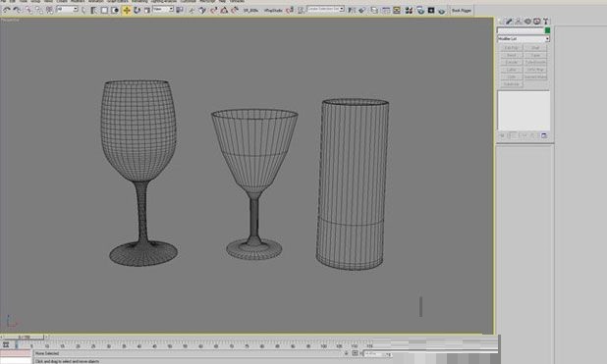
Task: Open the Rendered Frame Window icon
Action: (x=431, y=10)
